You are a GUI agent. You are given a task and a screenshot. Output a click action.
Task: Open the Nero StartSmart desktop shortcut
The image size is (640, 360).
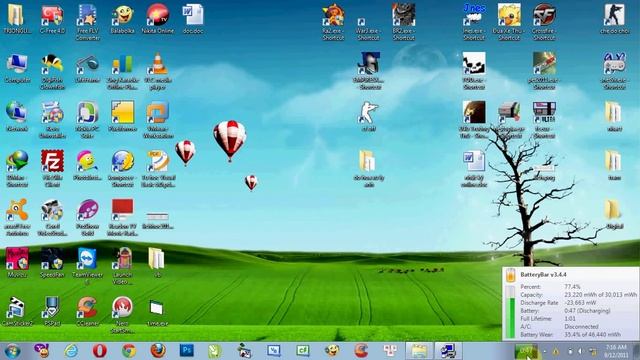click(x=122, y=314)
